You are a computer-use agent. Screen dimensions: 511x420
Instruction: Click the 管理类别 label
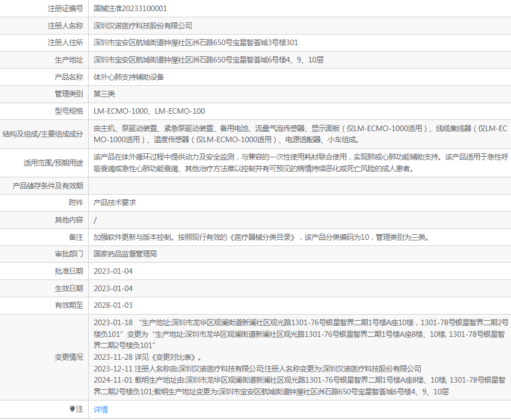[x=69, y=94]
